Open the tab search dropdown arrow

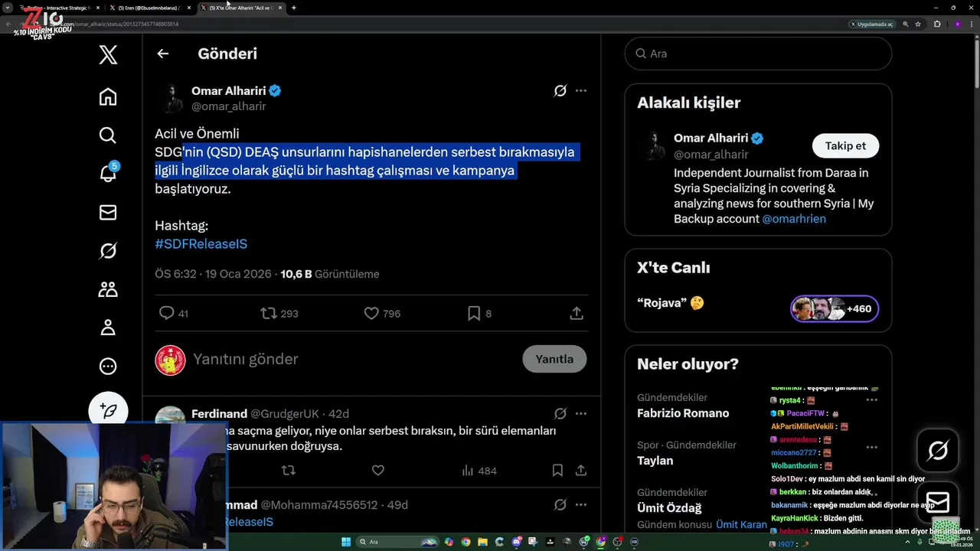[x=7, y=8]
